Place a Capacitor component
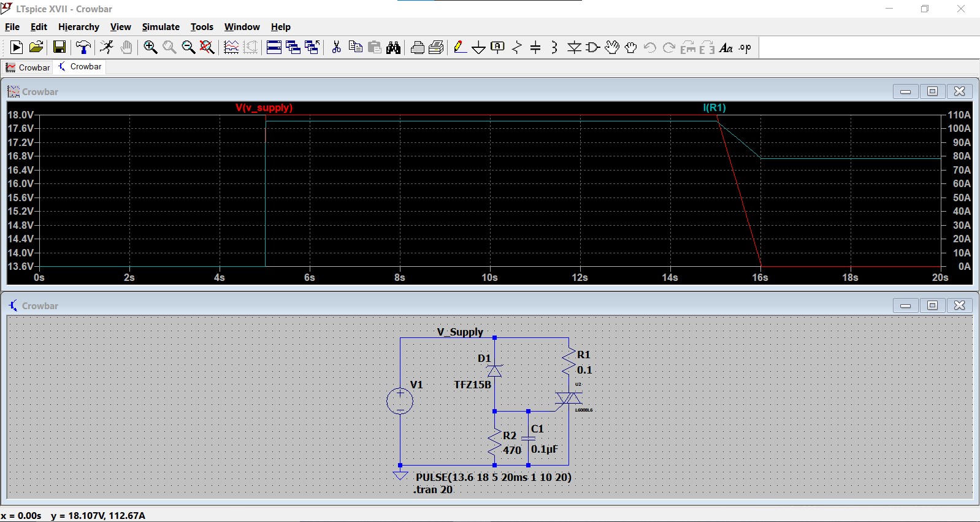The image size is (980, 522). coord(535,47)
